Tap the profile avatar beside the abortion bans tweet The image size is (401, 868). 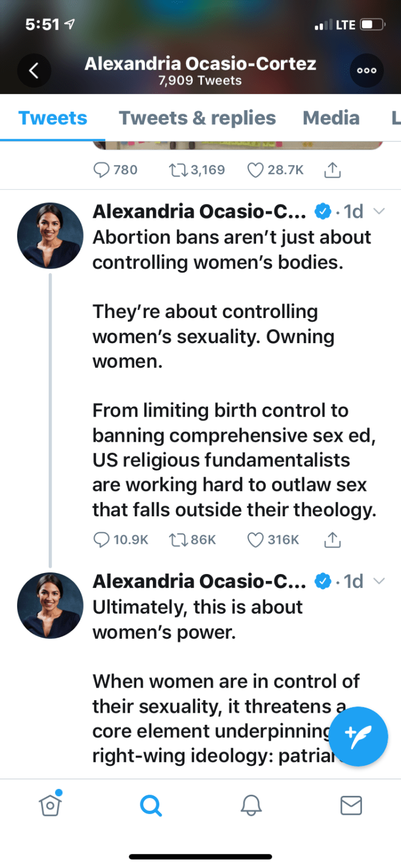[x=50, y=235]
